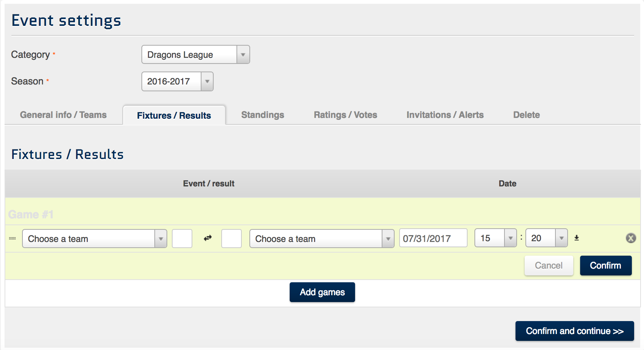Expand the Season dropdown showing 2016-2017
Viewport: 644px width, 350px height.
pos(177,81)
